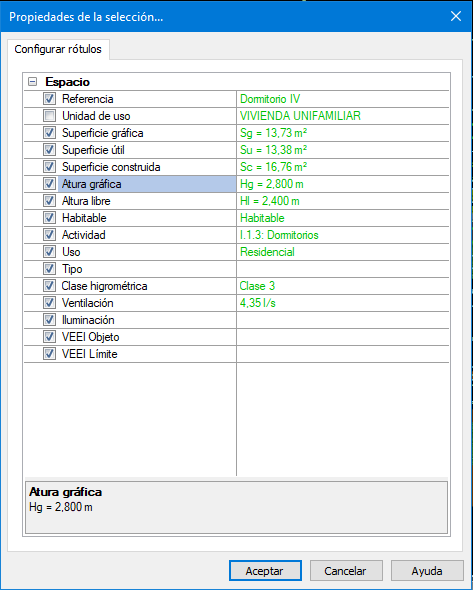Uncheck the Referencia checkbox
The image size is (473, 590).
point(49,99)
